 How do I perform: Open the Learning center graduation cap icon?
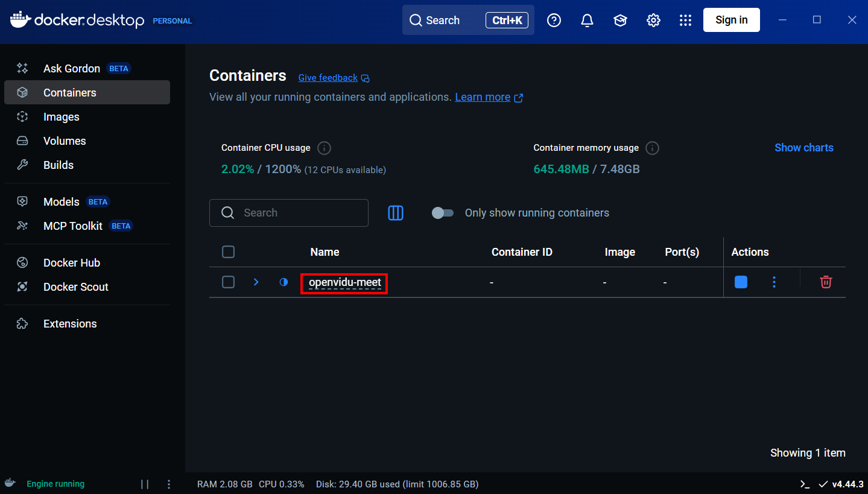point(620,21)
